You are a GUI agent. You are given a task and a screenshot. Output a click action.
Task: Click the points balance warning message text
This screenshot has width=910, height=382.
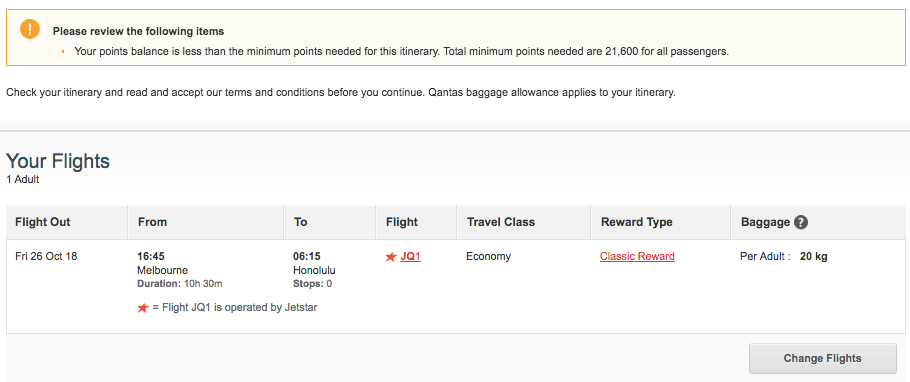[402, 52]
